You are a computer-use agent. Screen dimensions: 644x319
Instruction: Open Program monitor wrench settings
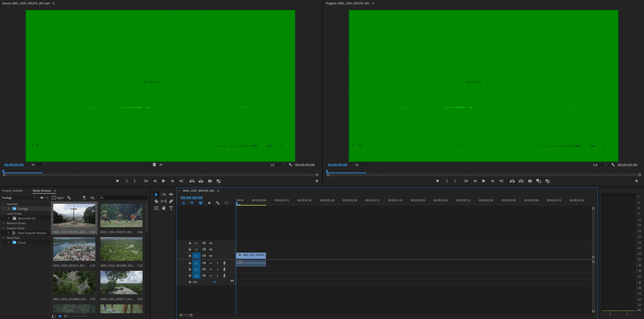coord(613,165)
